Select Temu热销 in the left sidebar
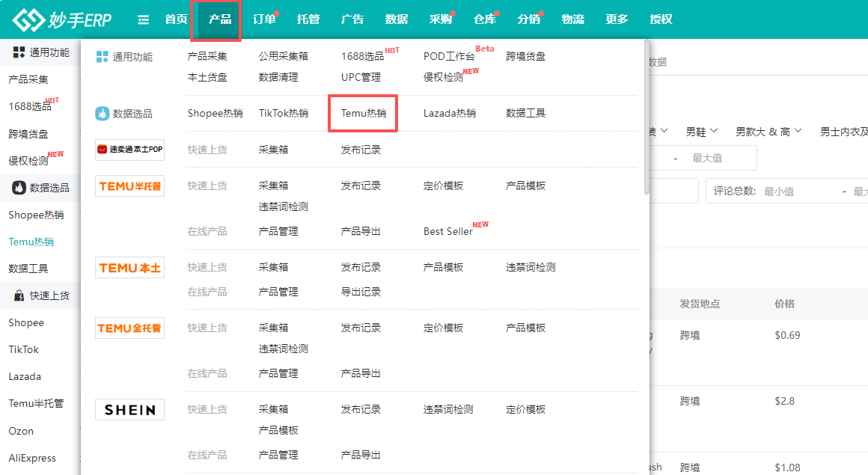868x475 pixels. 31,242
